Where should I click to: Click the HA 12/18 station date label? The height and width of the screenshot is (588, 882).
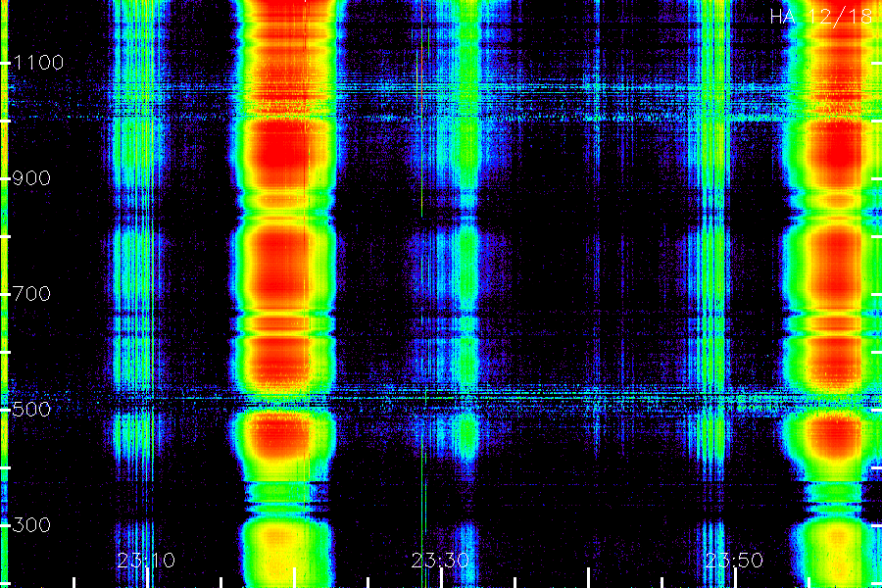(820, 17)
